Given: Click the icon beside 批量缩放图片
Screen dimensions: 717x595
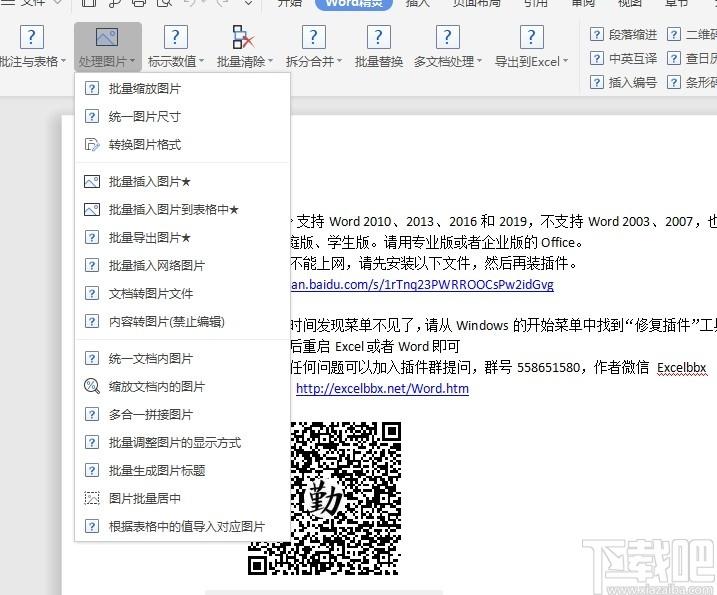Looking at the screenshot, I should 92,88.
